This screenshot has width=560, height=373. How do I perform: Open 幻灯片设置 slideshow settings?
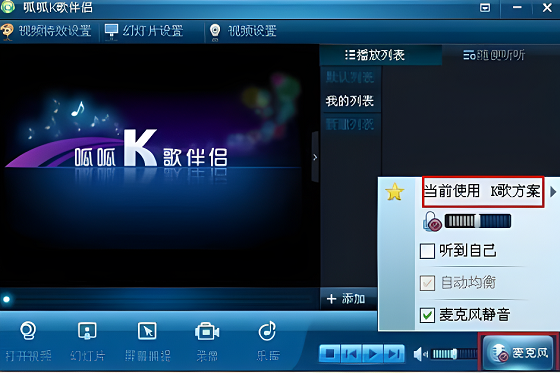pyautogui.click(x=144, y=31)
